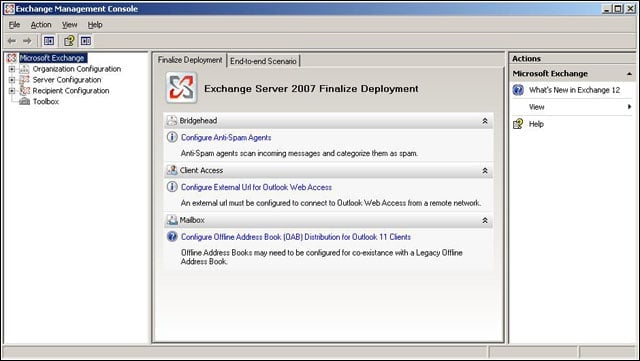Click the Help action in Actions pane
The height and width of the screenshot is (361, 640).
[x=536, y=124]
